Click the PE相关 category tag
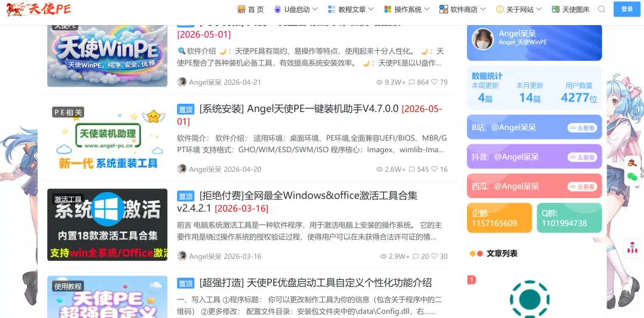The width and height of the screenshot is (644, 318). [68, 112]
